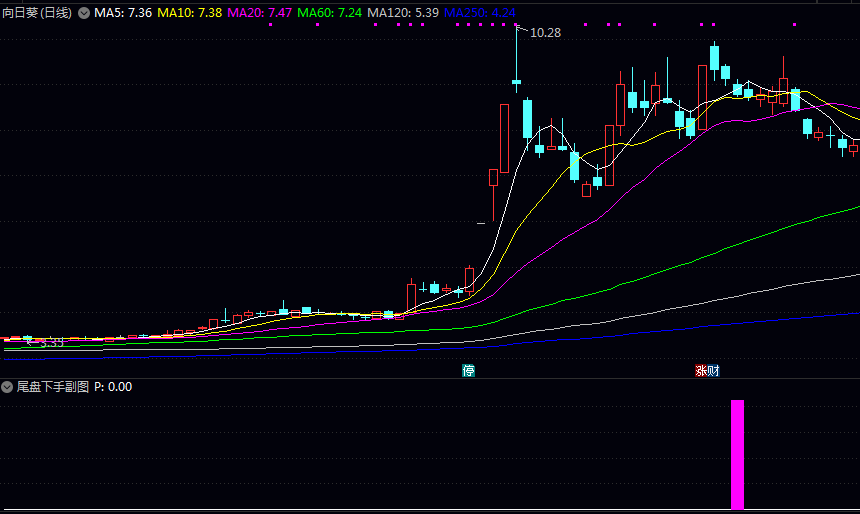Click the P: 0.00 value readout
This screenshot has height=514, width=860.
[x=113, y=386]
